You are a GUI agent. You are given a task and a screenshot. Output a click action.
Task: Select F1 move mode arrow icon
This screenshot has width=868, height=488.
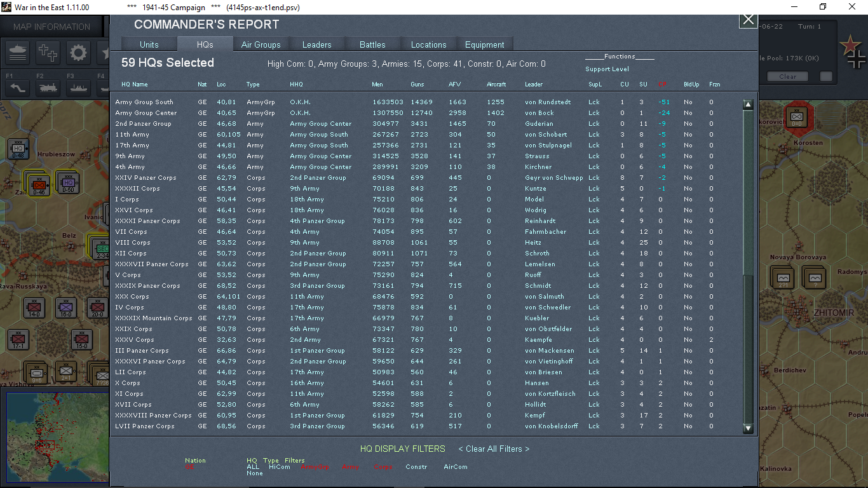18,88
